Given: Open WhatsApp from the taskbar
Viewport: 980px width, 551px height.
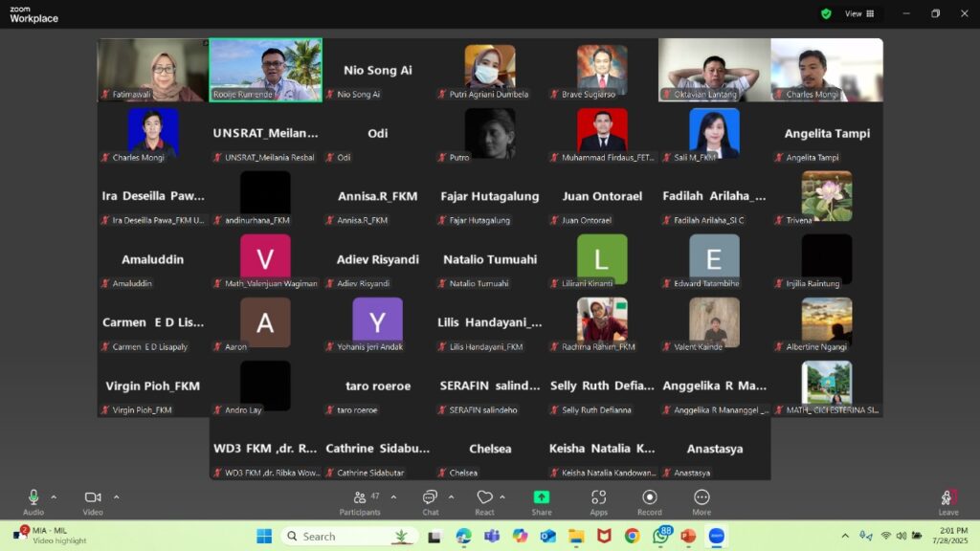Looking at the screenshot, I should tap(660, 537).
